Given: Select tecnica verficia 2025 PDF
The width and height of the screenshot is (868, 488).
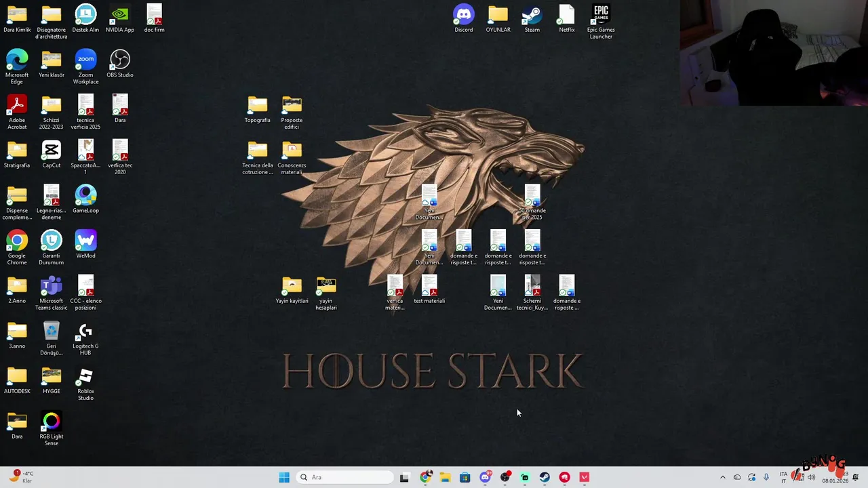Looking at the screenshot, I should tap(85, 113).
